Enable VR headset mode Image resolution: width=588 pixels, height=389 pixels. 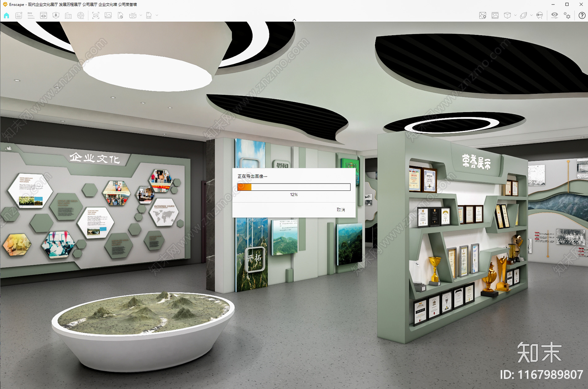point(539,15)
